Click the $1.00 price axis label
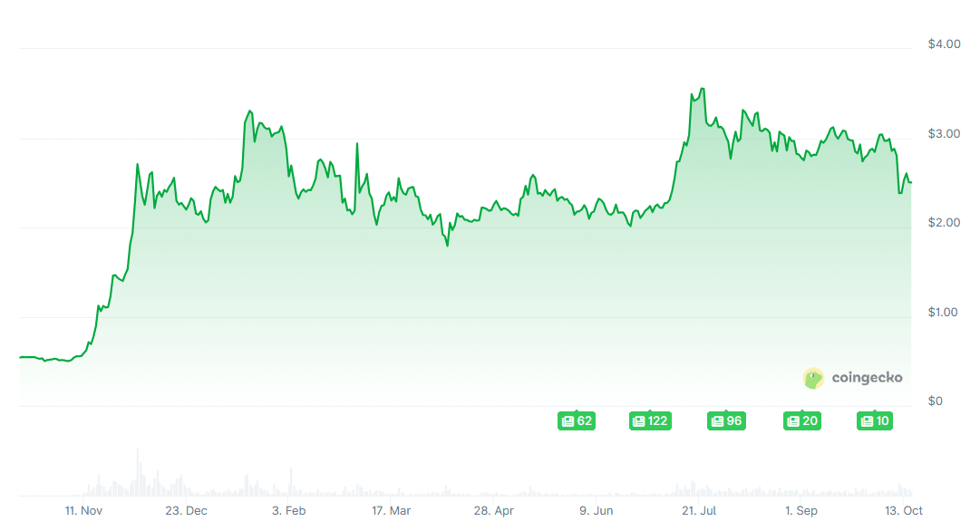Screen dimensions: 980x531 944,313
